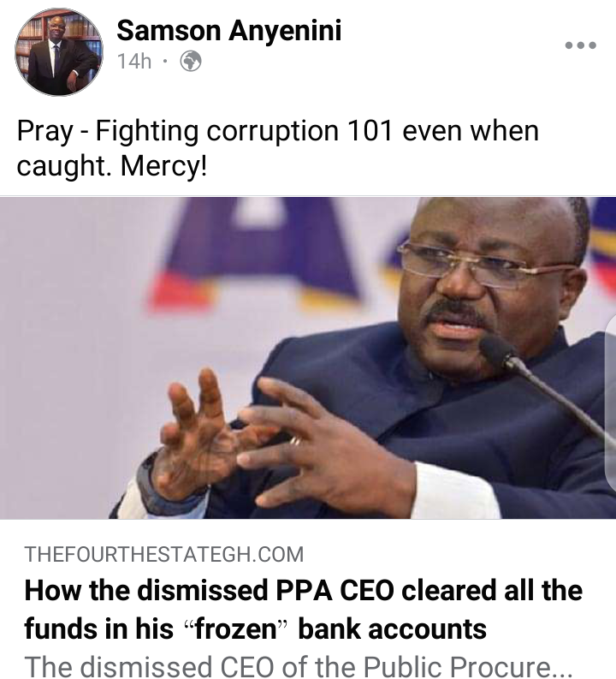The height and width of the screenshot is (679, 616).
Task: Click the THEFOURTHESTATEGH.COM source label
Action: click(x=164, y=554)
